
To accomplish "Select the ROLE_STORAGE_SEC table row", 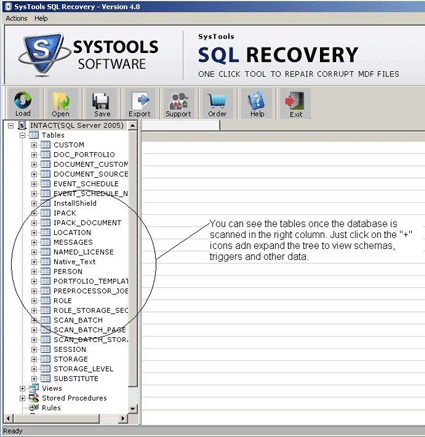I will point(91,310).
